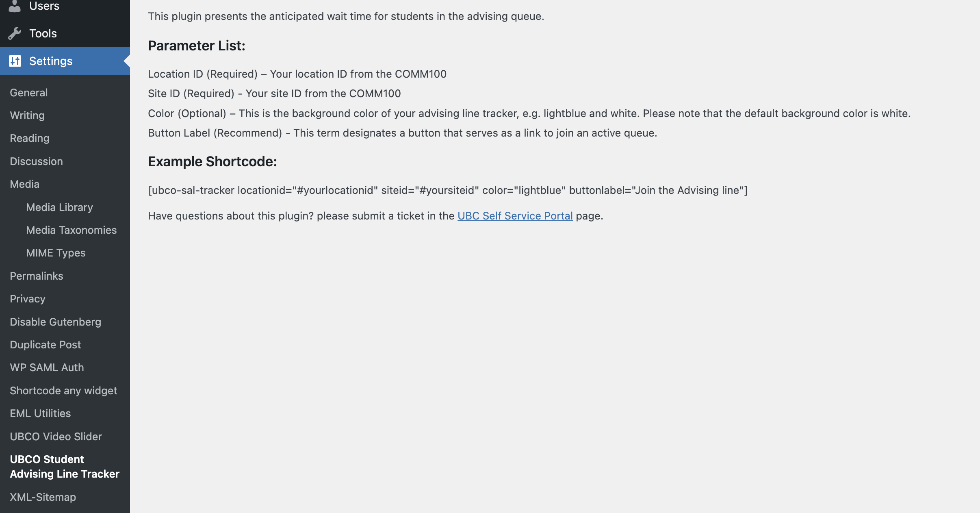980x513 pixels.
Task: Open Media Library settings
Action: pos(59,207)
